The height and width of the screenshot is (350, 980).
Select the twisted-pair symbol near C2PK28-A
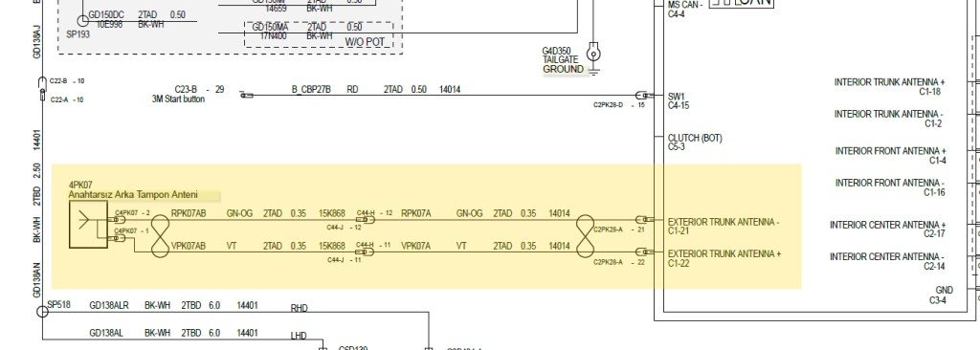point(585,236)
